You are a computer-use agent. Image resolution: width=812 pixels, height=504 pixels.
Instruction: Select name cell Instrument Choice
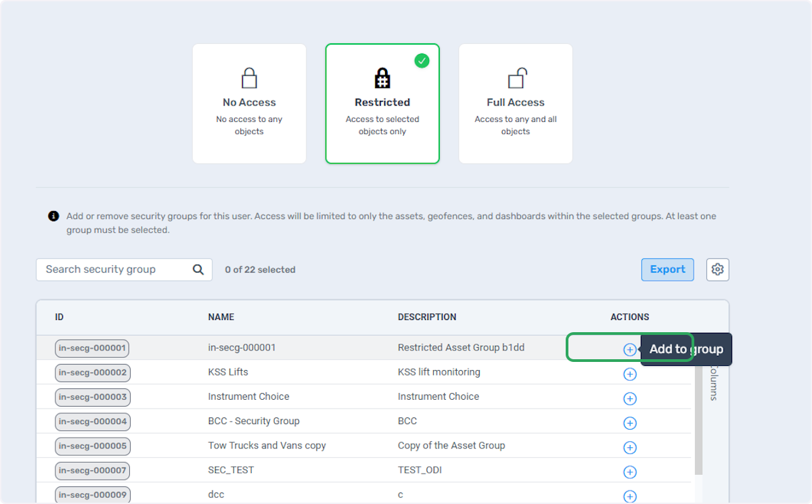click(248, 396)
